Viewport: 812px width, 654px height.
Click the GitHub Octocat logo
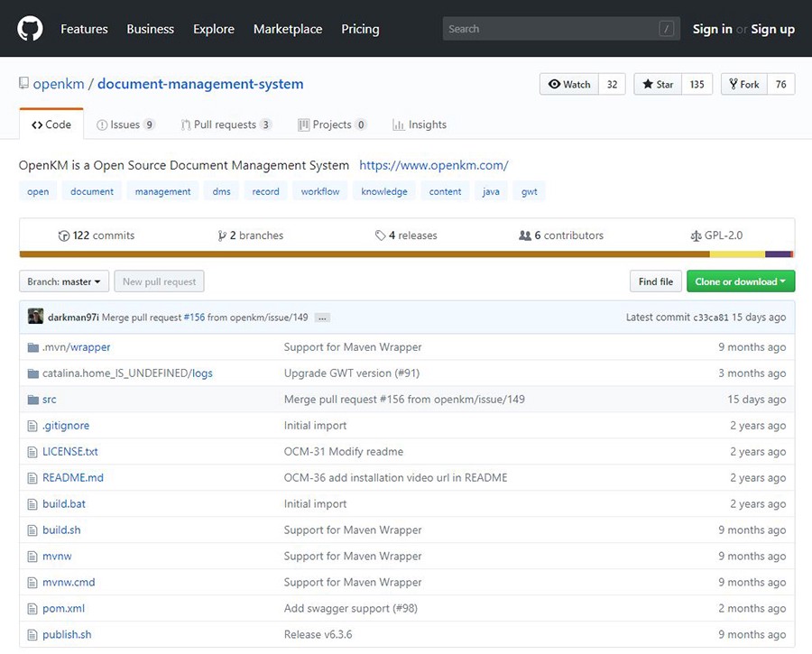(30, 29)
